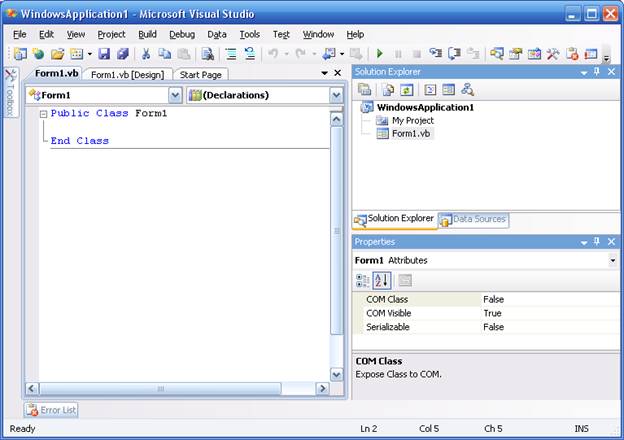The height and width of the screenshot is (440, 624).
Task: Start debugging with the green play icon
Action: coord(380,53)
